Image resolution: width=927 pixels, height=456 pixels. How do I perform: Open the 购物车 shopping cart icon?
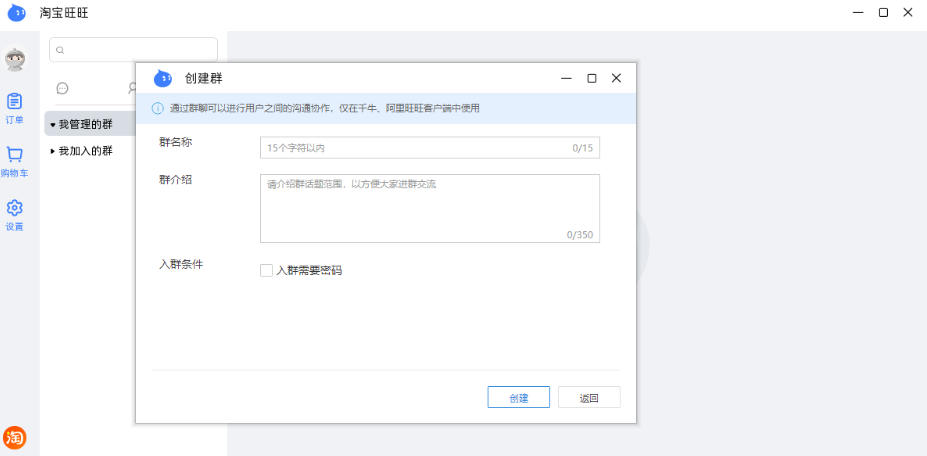(x=14, y=161)
